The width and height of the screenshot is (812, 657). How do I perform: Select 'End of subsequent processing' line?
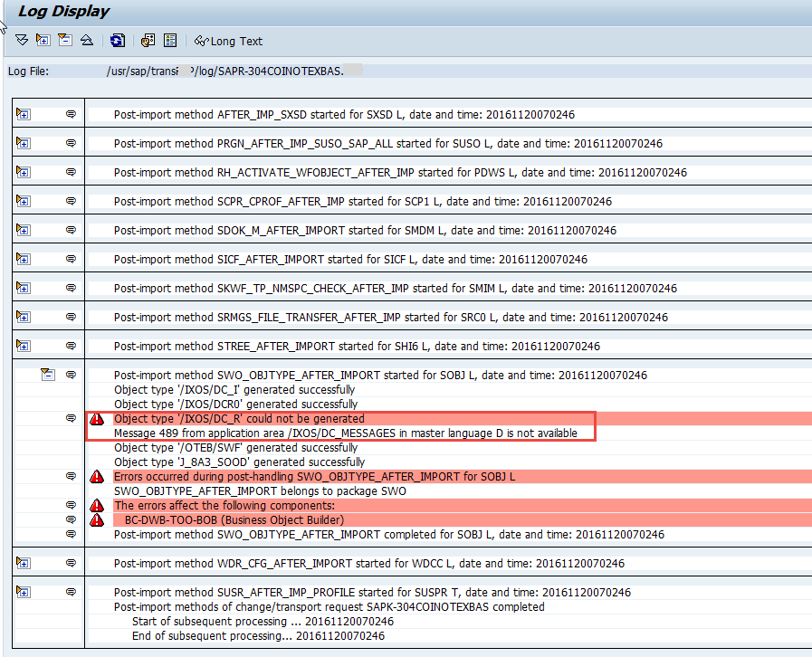click(258, 636)
